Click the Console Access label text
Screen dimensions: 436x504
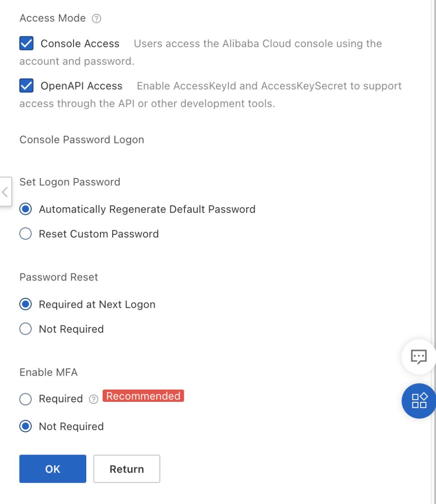(x=80, y=44)
